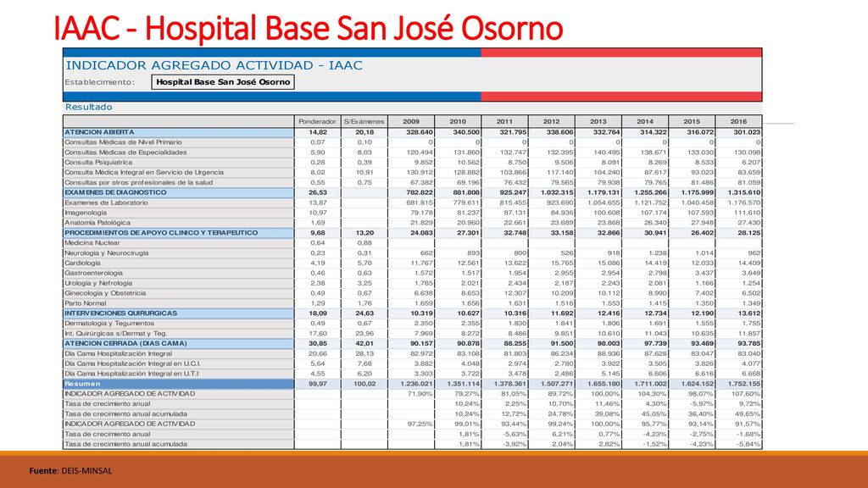Click the 2015 column header
This screenshot has height=488, width=868.
(692, 121)
